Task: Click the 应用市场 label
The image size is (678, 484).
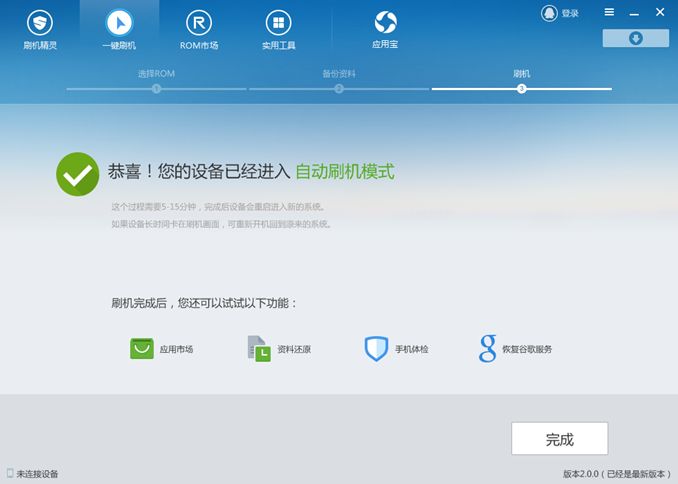Action: click(176, 349)
